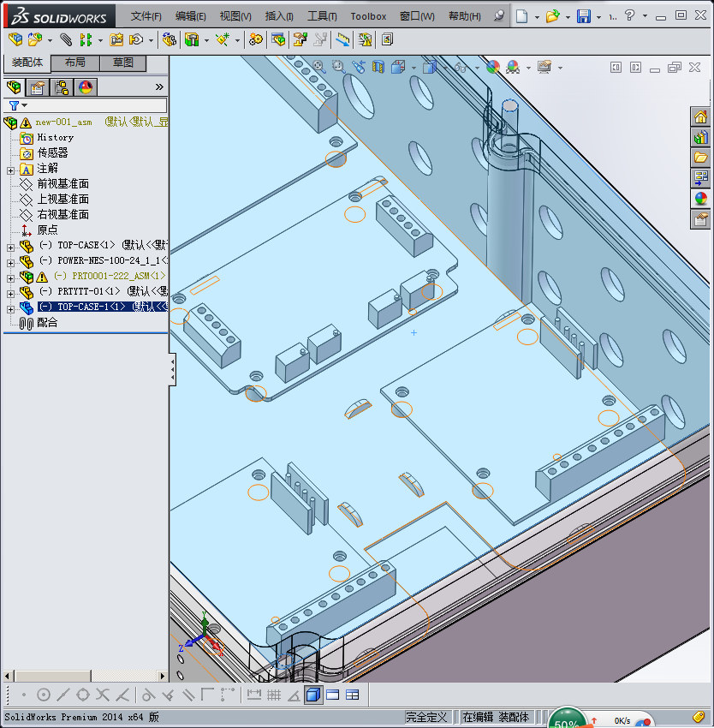Expand the PRT0001-222_ASM<1> subassembly node
This screenshot has height=728, width=714.
click(10, 278)
